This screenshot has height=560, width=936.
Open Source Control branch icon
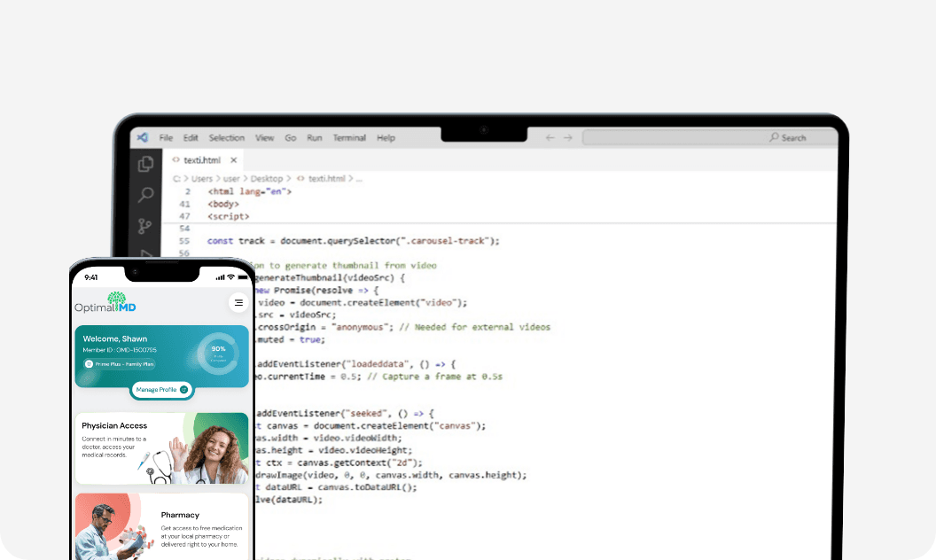pos(145,226)
